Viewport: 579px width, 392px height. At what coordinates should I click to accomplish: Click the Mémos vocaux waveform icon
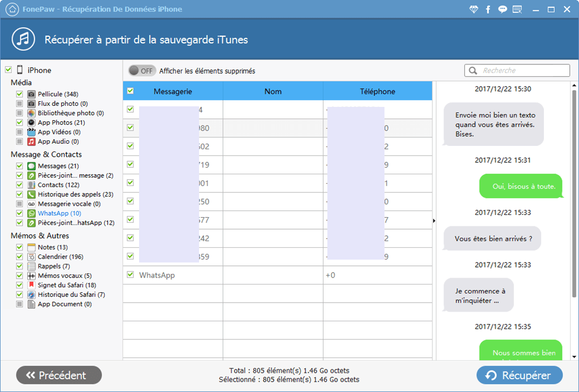point(32,275)
